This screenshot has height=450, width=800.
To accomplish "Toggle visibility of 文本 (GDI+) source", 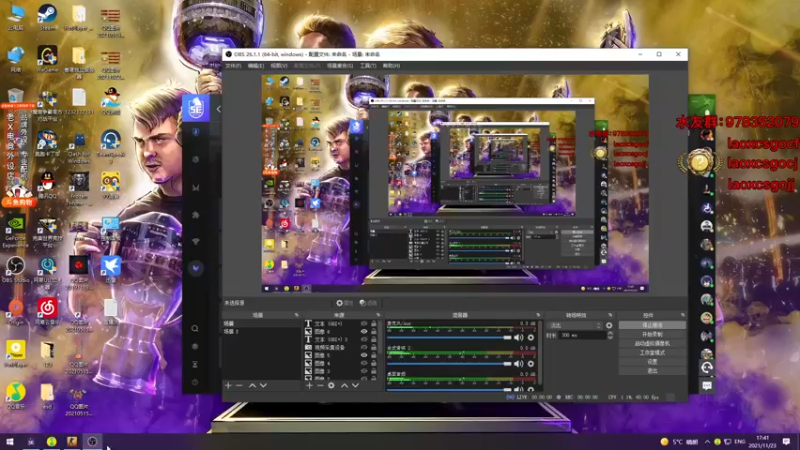I will tap(364, 323).
